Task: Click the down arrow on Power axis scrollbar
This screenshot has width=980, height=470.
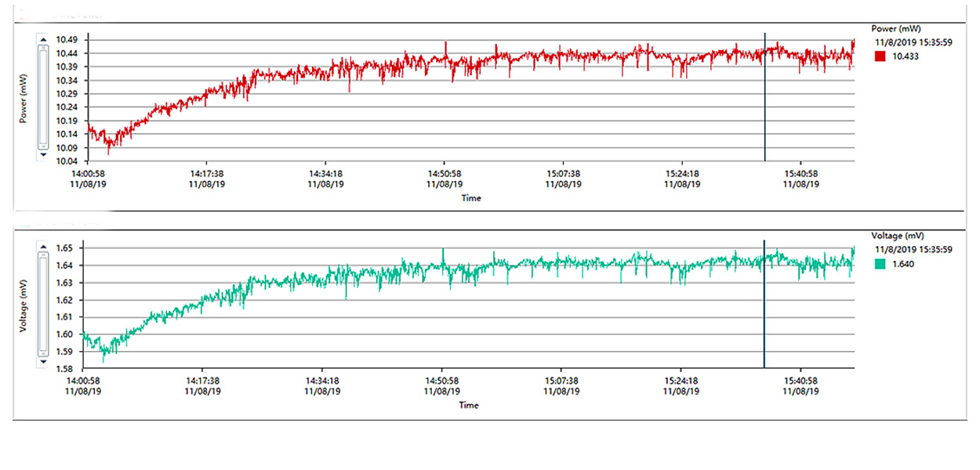Action: tap(42, 155)
